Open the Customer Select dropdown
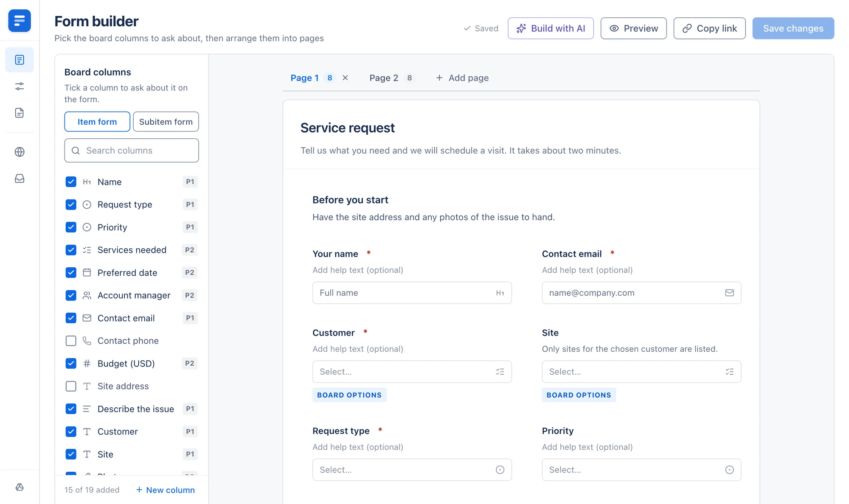 [412, 372]
